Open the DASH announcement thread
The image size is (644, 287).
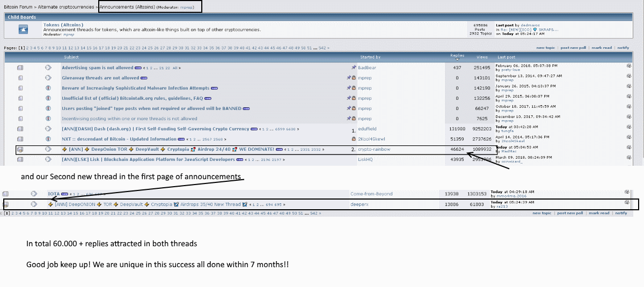tap(155, 129)
